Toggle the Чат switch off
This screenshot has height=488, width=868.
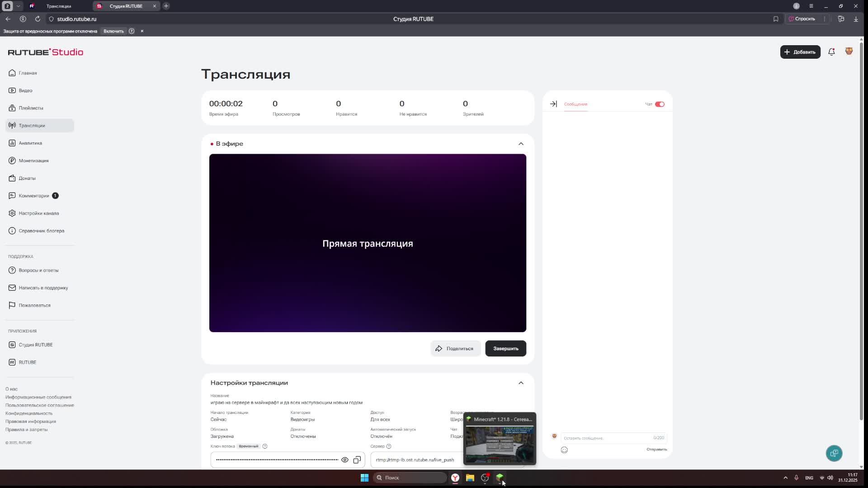tap(660, 104)
